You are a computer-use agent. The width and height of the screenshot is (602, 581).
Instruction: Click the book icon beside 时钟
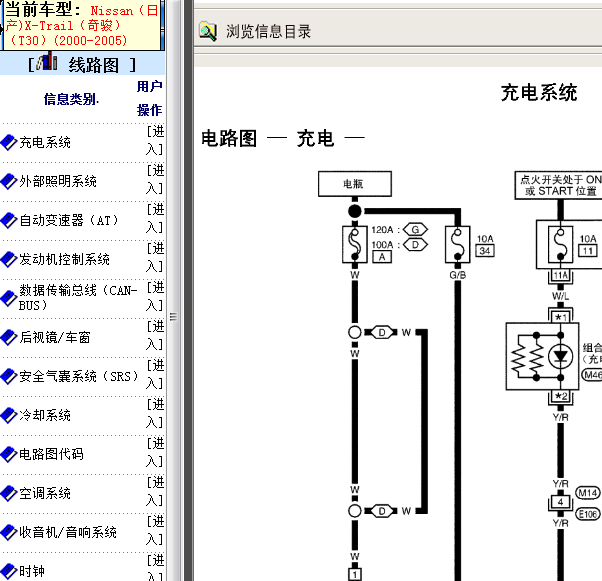[x=9, y=571]
